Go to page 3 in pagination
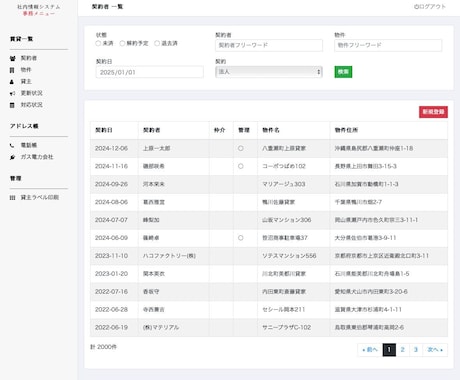This screenshot has height=380, width=460. coord(416,350)
